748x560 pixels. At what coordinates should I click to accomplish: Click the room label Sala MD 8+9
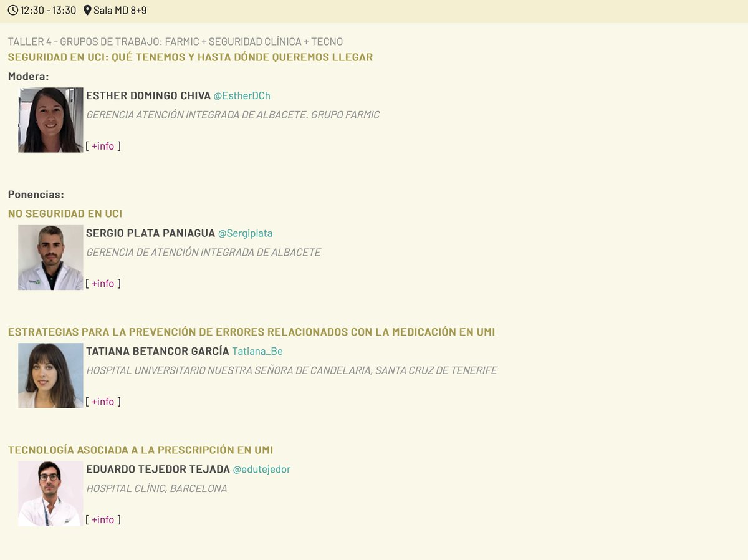pos(120,11)
